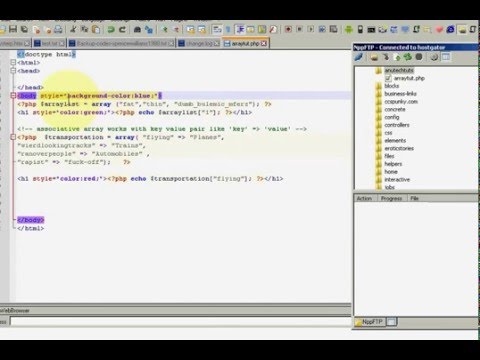This screenshot has width=480, height=360.
Task: Select arraytut.php in the FTP tree
Action: 409,78
